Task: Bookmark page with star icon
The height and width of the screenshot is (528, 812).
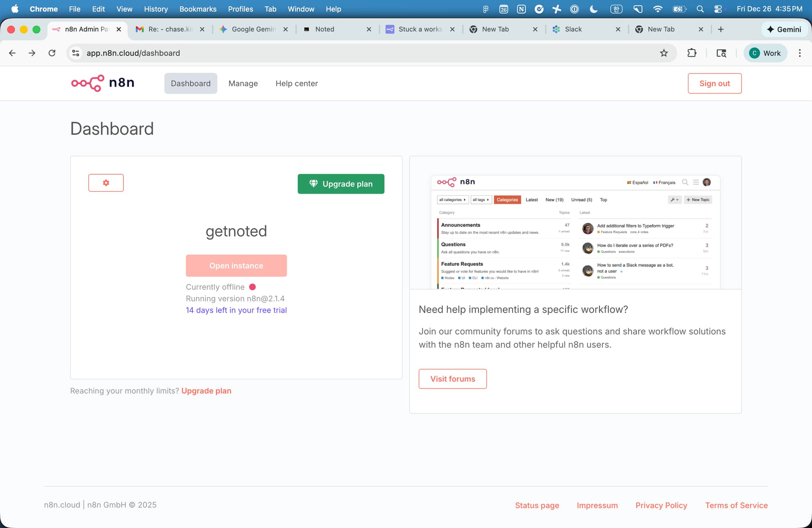Action: point(664,53)
